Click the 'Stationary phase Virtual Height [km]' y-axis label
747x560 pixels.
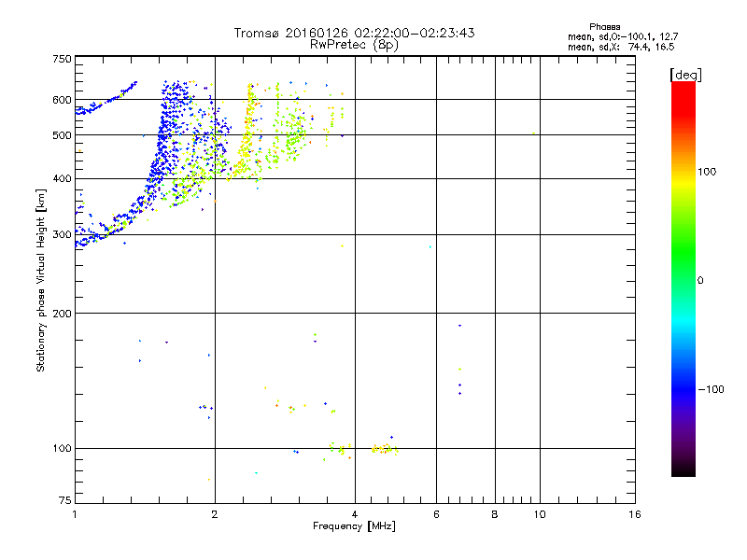tap(41, 280)
